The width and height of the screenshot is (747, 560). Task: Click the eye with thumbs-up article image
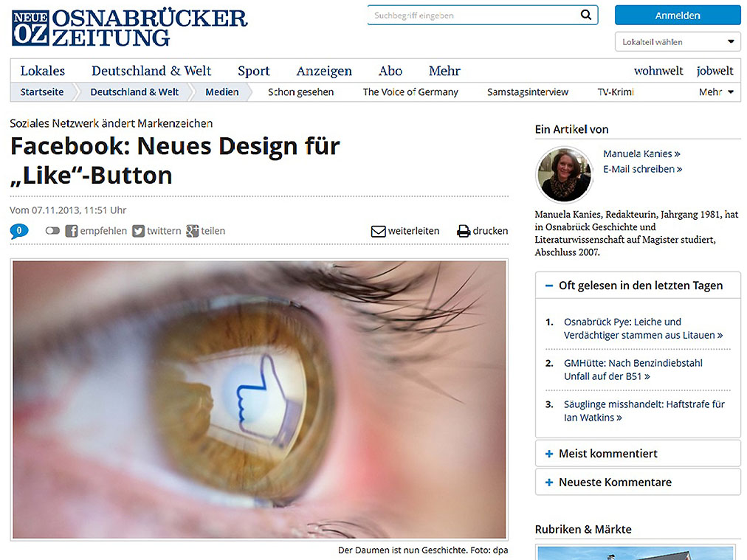[259, 399]
